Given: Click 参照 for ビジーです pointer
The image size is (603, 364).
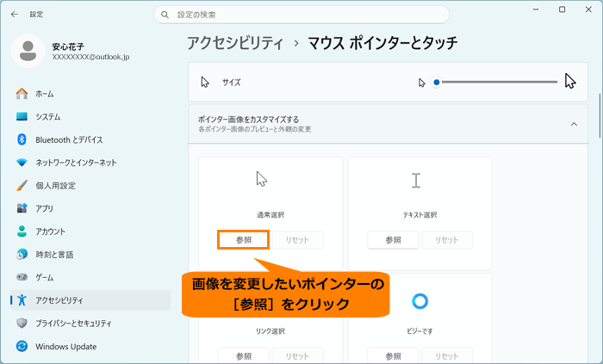Looking at the screenshot, I should 393,355.
